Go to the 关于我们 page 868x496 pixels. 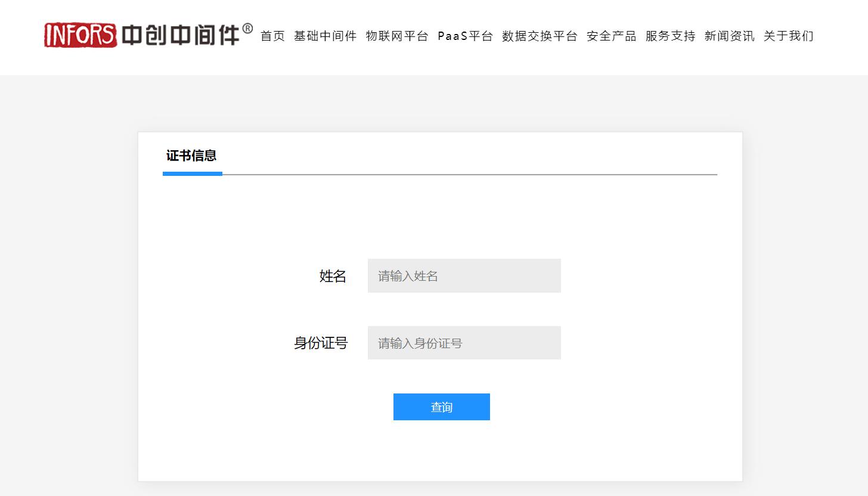coord(788,36)
